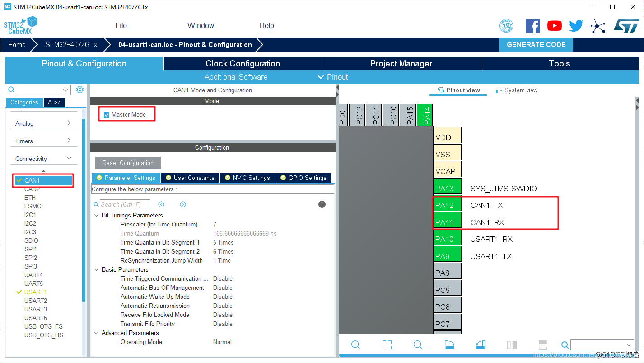
Task: Click the GENERATE CODE button
Action: [x=536, y=45]
